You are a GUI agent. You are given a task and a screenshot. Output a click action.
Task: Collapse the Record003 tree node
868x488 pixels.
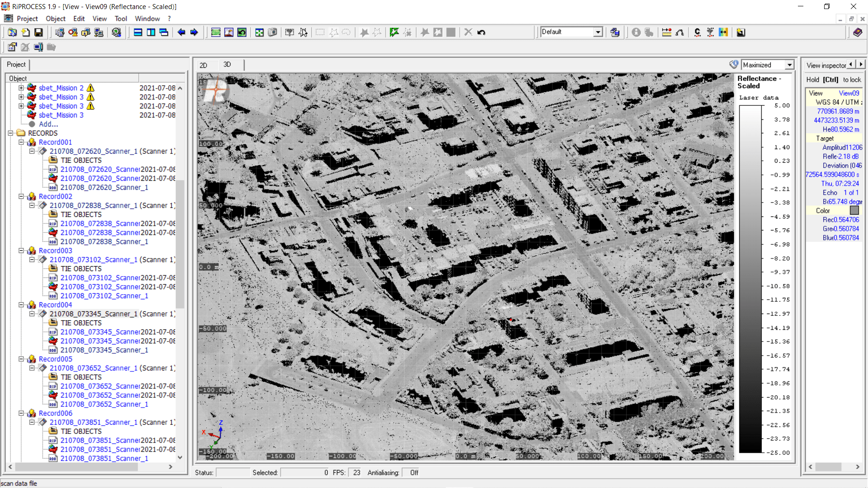point(21,250)
